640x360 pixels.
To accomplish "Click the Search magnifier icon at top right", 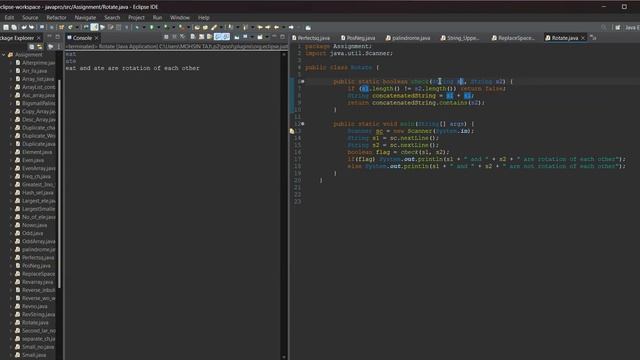I will pyautogui.click(x=604, y=27).
